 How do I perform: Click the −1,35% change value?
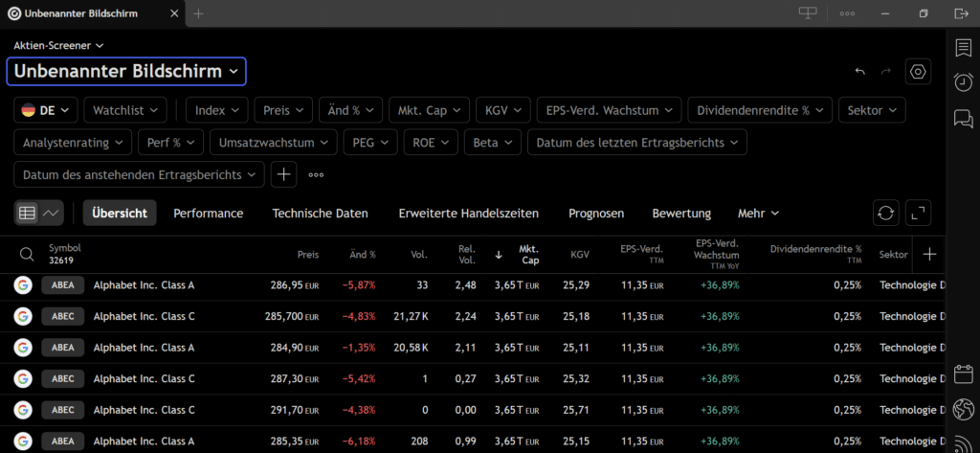coord(359,348)
